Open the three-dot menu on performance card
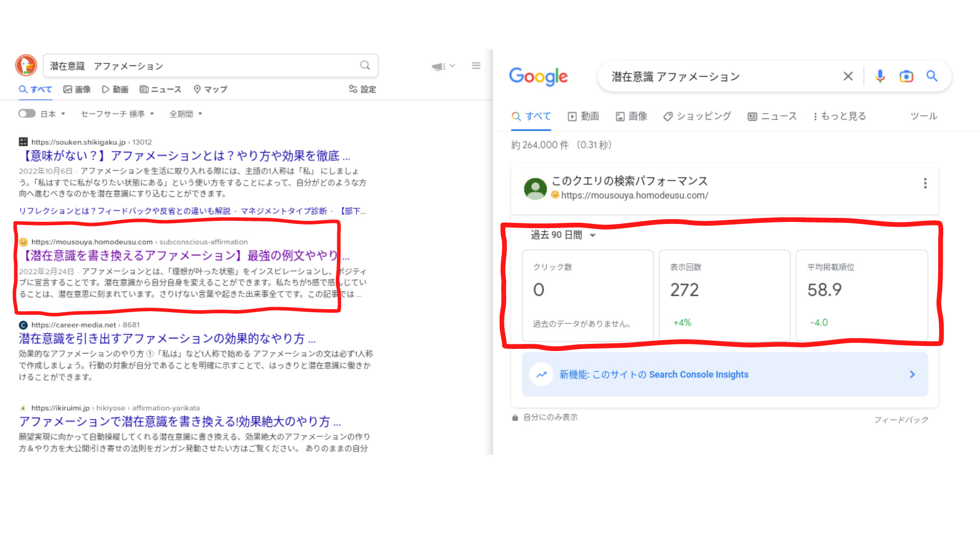980x551 pixels. click(x=925, y=183)
